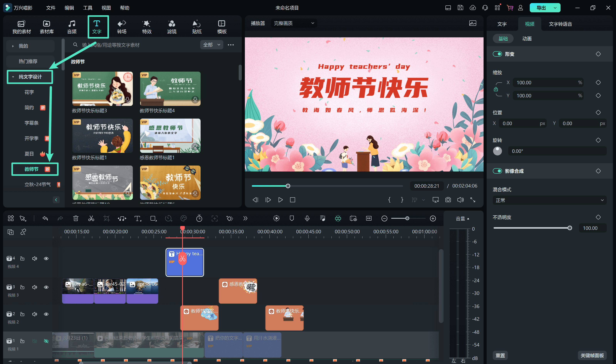Select the microphone recording icon in timeline toolbar
This screenshot has width=616, height=364.
(307, 218)
